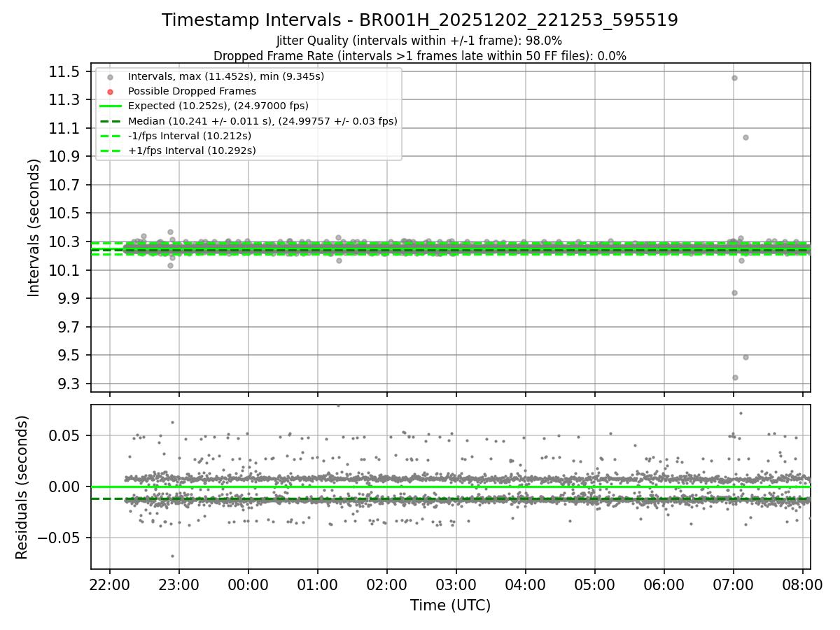Click the outlier data point near 9.48s
Viewport: 840px width, 630px height.
(745, 357)
